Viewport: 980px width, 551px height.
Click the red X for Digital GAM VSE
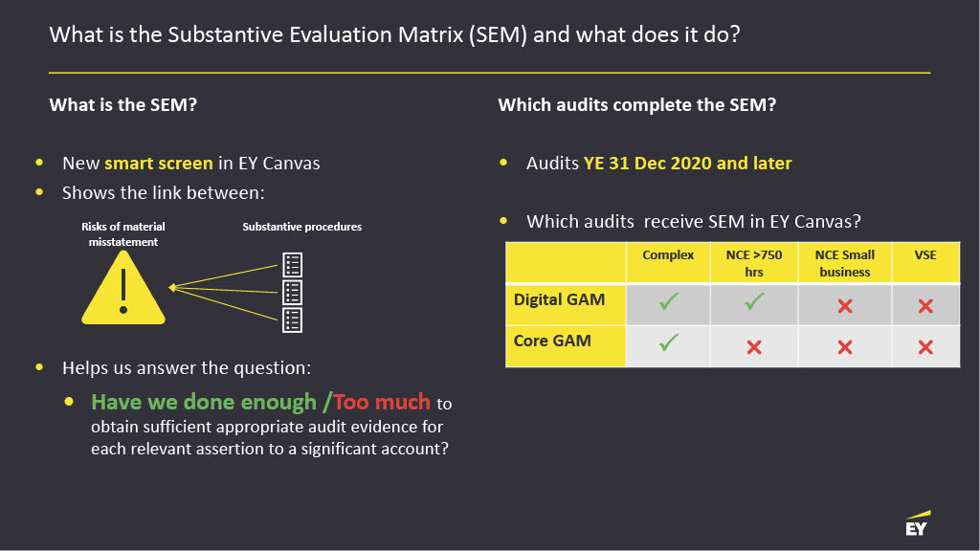pos(925,306)
